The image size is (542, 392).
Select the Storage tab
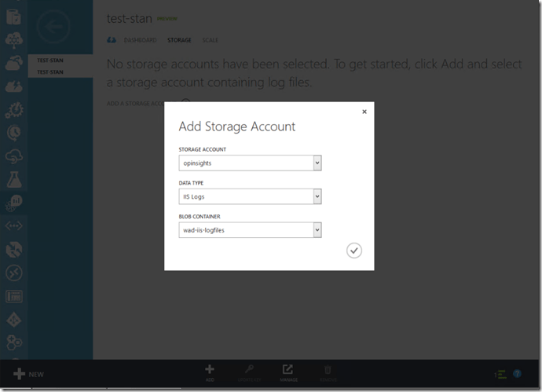[x=179, y=40]
